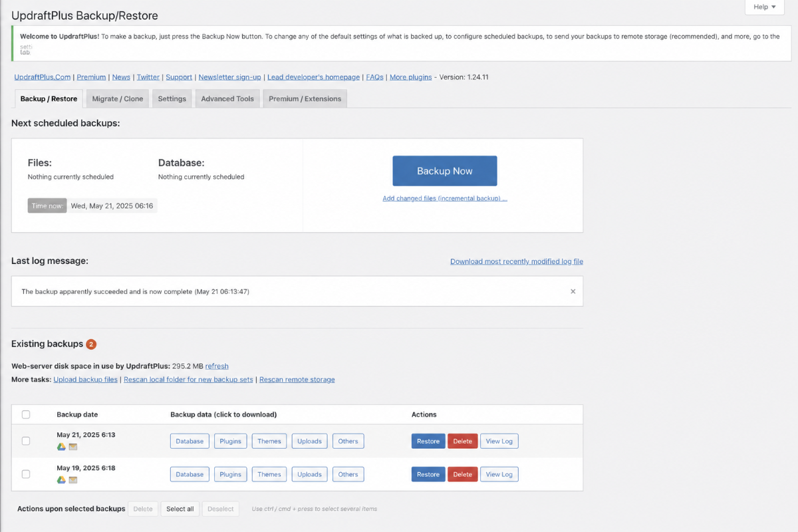Open the Settings tab
Viewport: 798px width, 532px height.
(x=172, y=98)
